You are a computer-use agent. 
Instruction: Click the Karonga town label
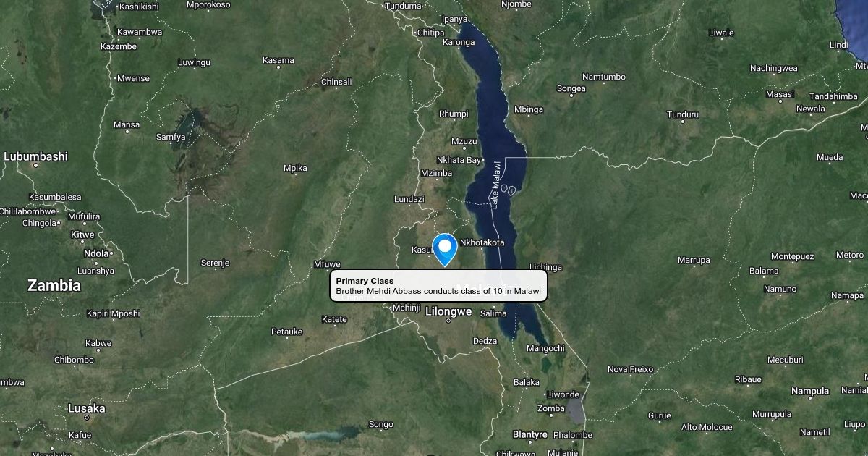(459, 42)
